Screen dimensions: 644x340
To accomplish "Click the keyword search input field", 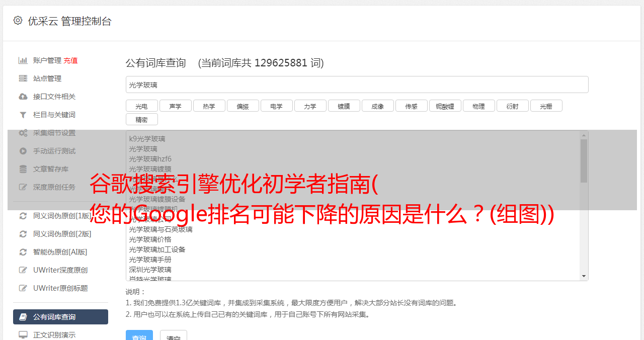I will tap(357, 84).
